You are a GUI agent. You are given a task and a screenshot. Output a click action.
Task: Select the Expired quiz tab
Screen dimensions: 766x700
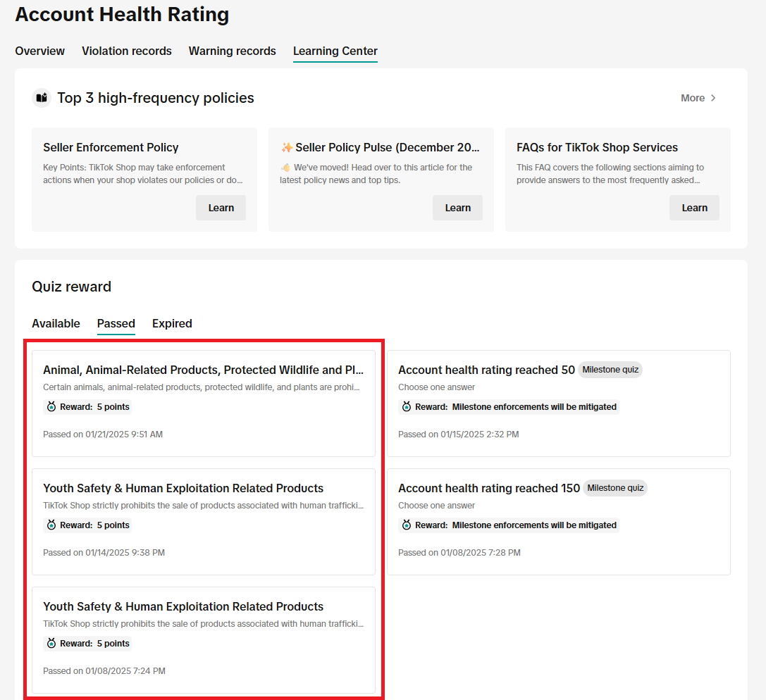coord(172,323)
